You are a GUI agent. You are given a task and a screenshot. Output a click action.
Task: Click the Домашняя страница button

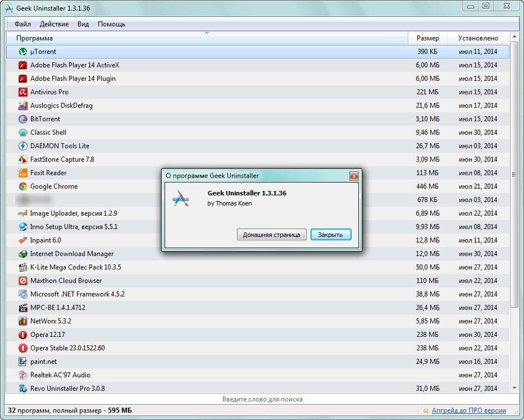click(x=271, y=235)
